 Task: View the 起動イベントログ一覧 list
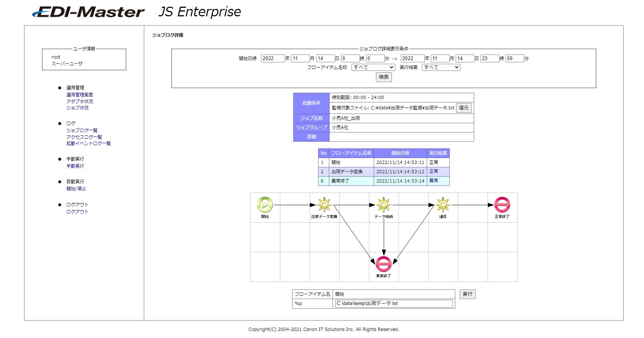(89, 143)
